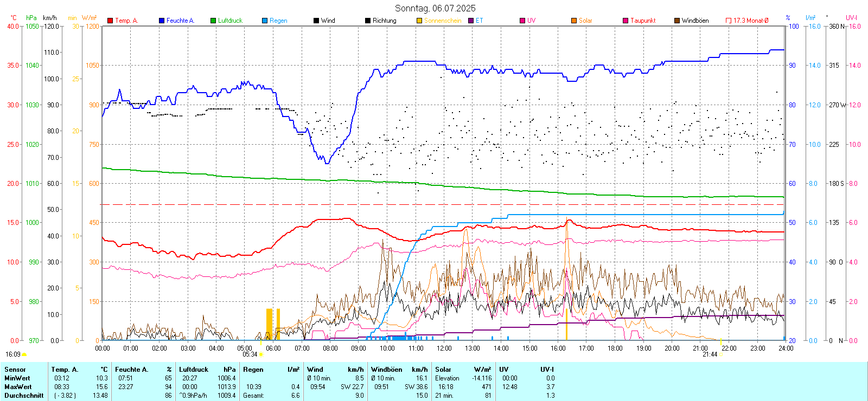Image resolution: width=868 pixels, height=401 pixels.
Task: Click the Taupunkt legend label
Action: (643, 21)
